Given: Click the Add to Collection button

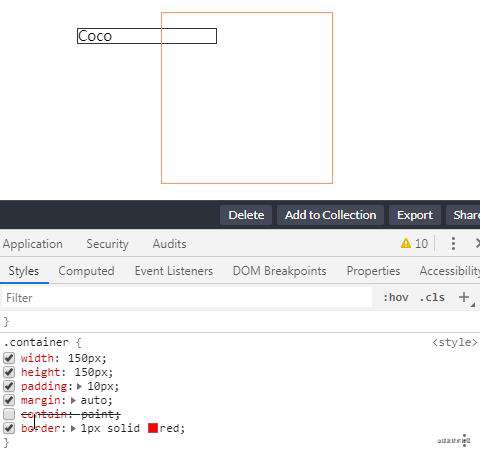Looking at the screenshot, I should pyautogui.click(x=330, y=215).
